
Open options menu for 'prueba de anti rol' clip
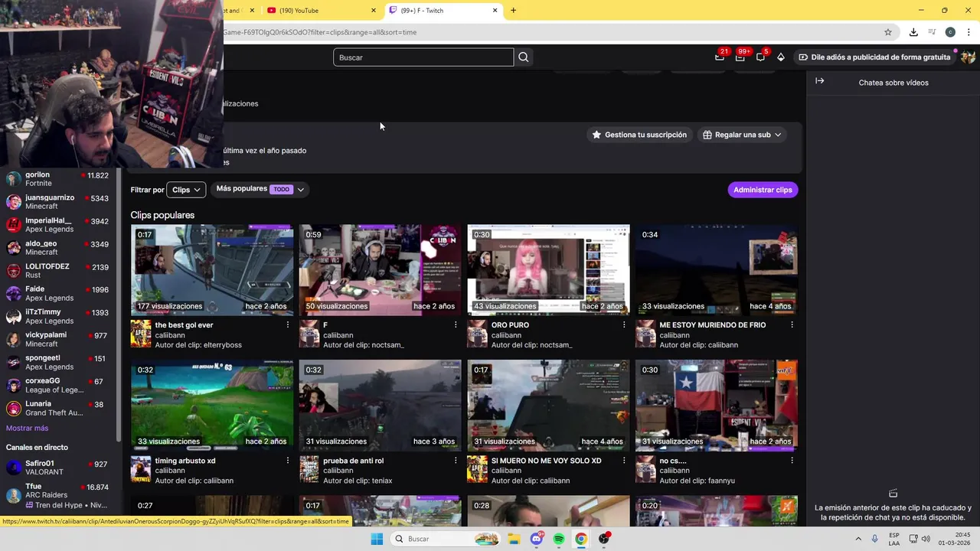tap(456, 461)
